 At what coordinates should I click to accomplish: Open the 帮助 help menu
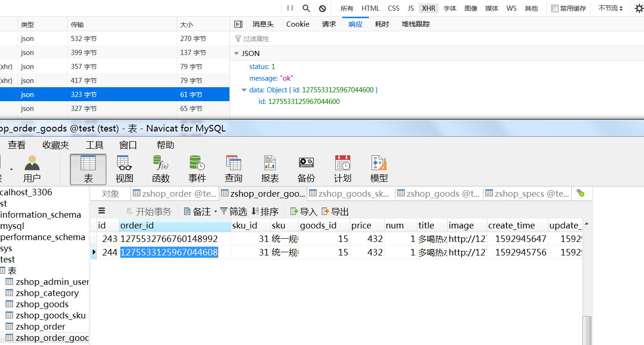point(166,145)
